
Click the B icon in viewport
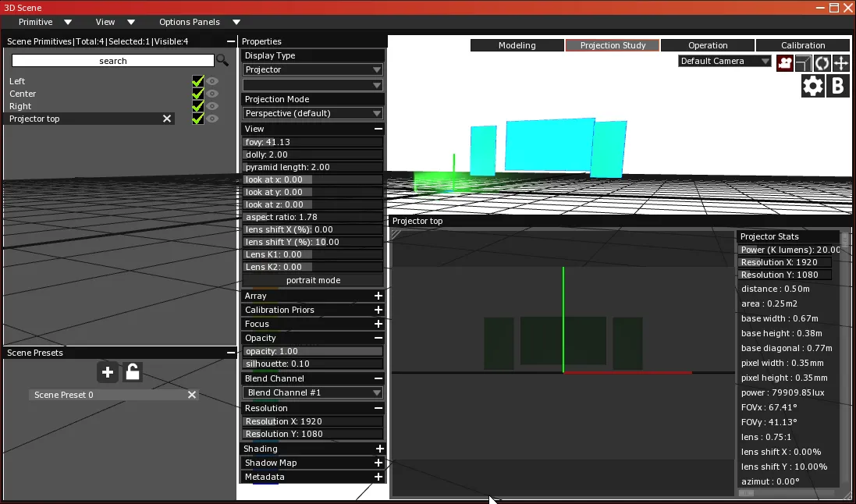[x=837, y=87]
